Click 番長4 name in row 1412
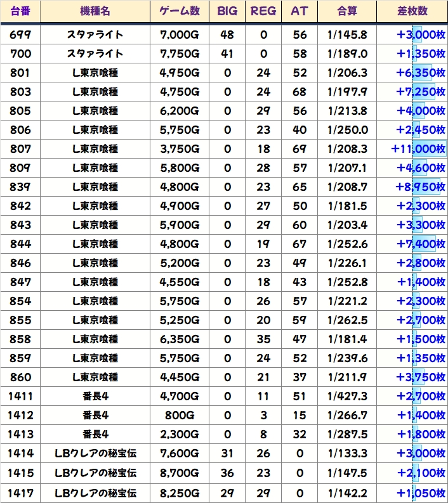The height and width of the screenshot is (503, 448). point(95,416)
